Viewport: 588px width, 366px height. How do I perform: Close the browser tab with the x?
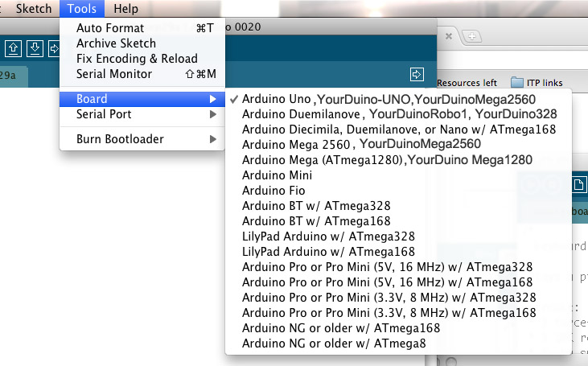[449, 36]
